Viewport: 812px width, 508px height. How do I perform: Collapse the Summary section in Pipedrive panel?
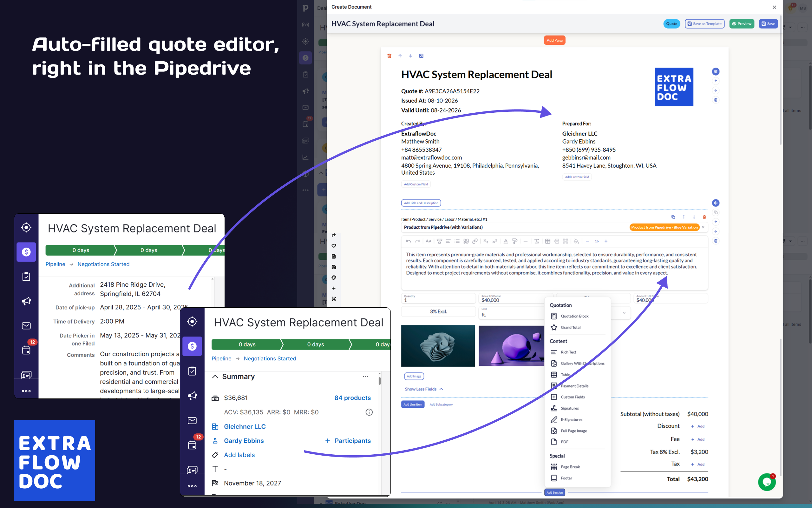(x=215, y=376)
